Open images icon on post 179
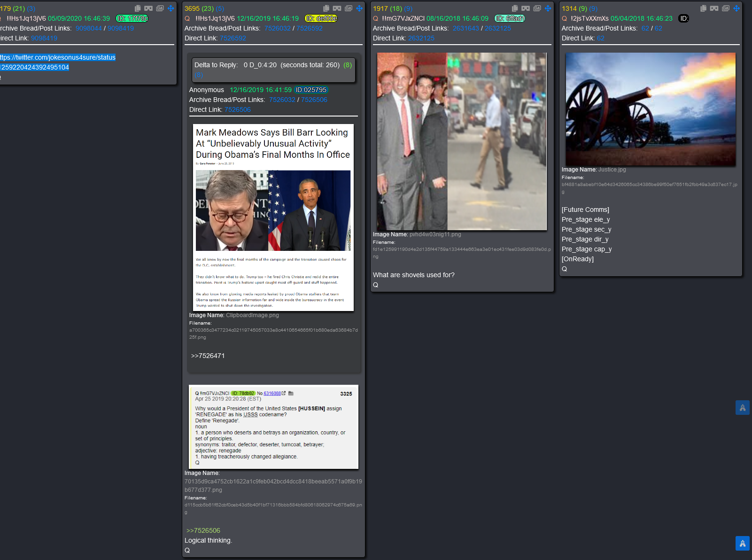The width and height of the screenshot is (752, 560). (x=160, y=8)
